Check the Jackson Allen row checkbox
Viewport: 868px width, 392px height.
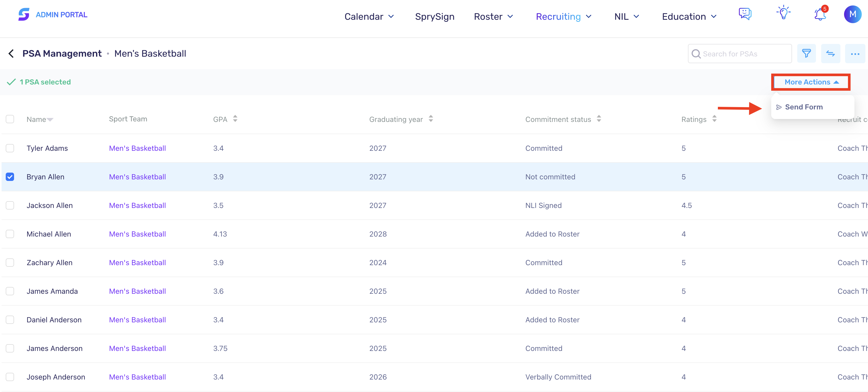point(10,205)
